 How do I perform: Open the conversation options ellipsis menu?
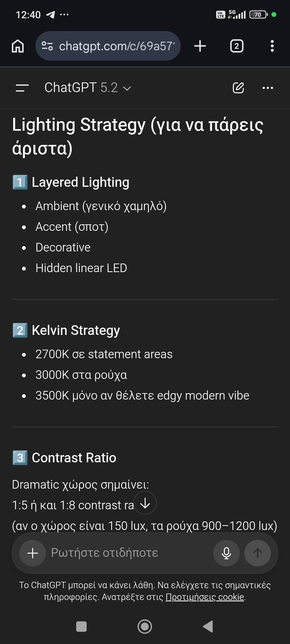[x=268, y=88]
